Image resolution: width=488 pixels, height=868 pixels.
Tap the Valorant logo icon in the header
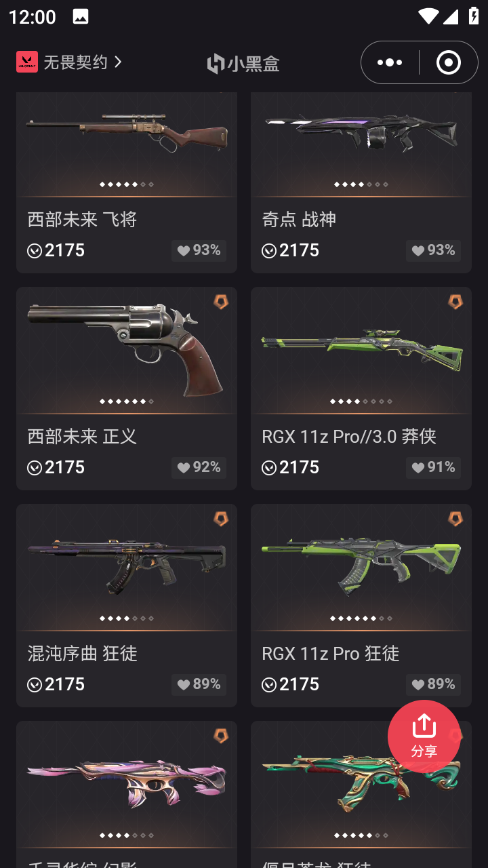27,62
